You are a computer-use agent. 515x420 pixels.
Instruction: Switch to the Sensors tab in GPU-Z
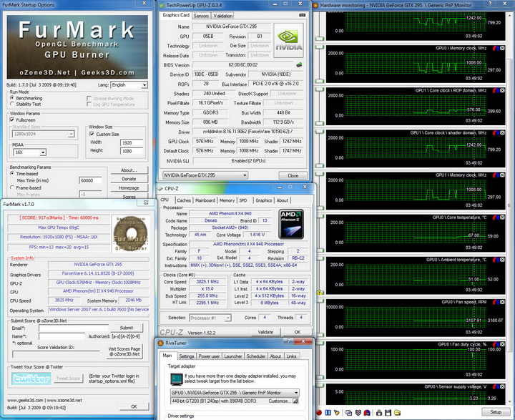point(201,16)
